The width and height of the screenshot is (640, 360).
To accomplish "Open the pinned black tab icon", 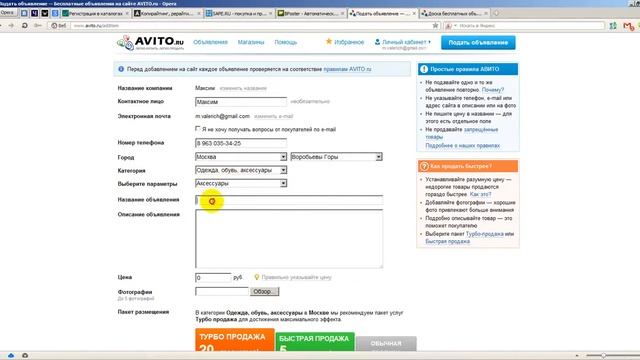I will (x=45, y=13).
